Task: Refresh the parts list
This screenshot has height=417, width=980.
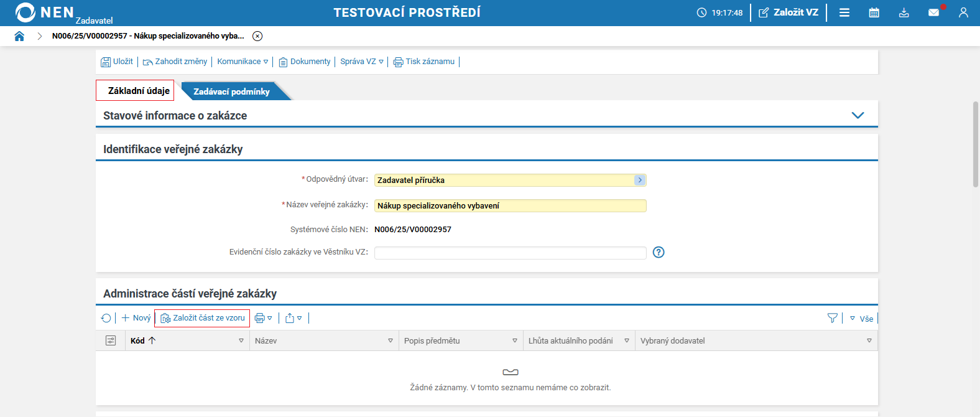Action: [x=106, y=318]
